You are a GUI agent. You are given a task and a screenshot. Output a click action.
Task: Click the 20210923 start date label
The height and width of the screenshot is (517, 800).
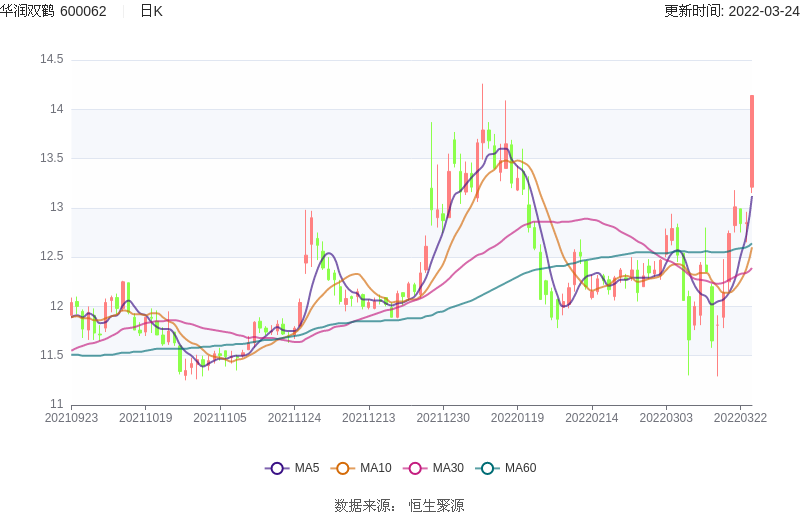pos(72,419)
